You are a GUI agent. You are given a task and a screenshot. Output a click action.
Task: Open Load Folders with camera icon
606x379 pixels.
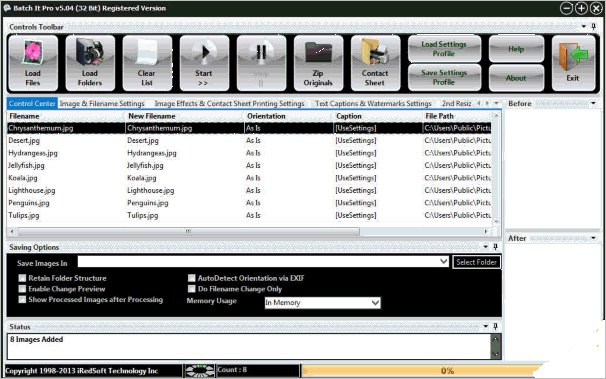point(90,63)
